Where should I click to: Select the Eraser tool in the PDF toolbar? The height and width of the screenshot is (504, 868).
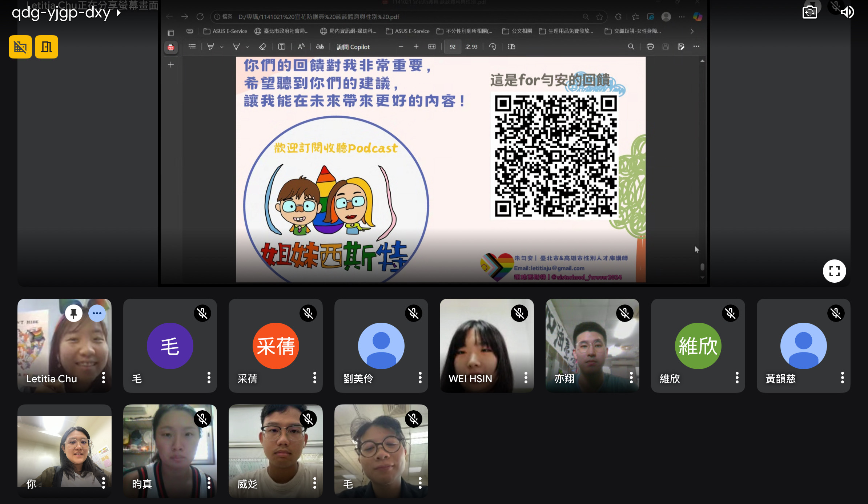coord(262,47)
